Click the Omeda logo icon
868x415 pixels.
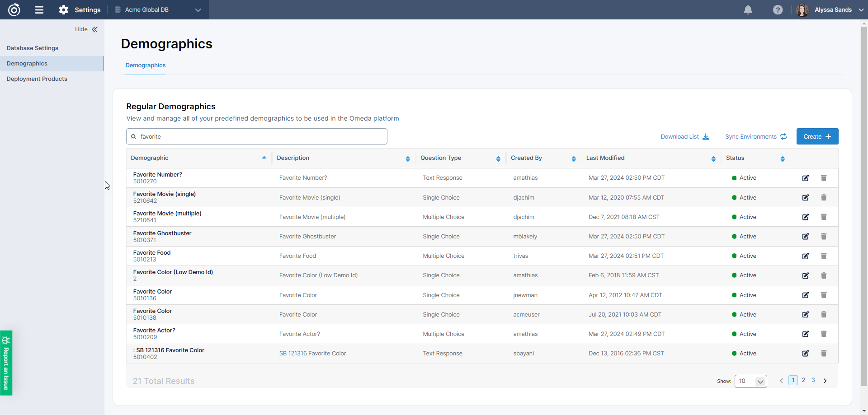point(14,10)
